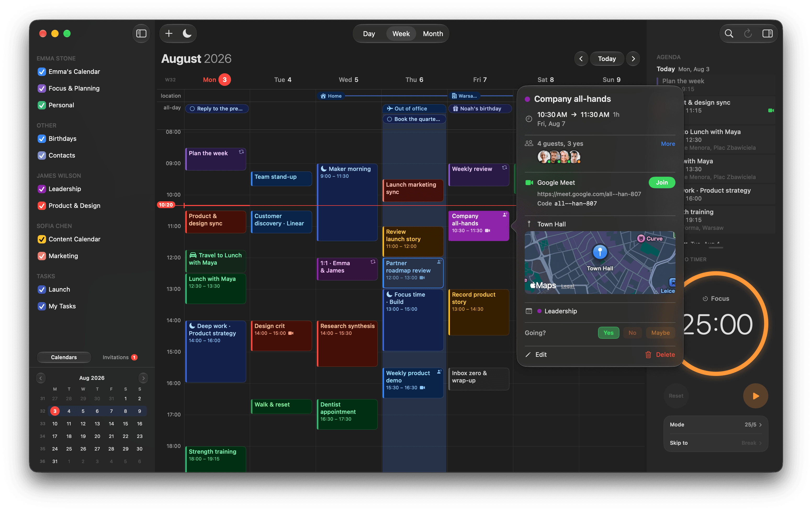This screenshot has width=812, height=511.
Task: Click the refresh sync icon
Action: (x=748, y=34)
